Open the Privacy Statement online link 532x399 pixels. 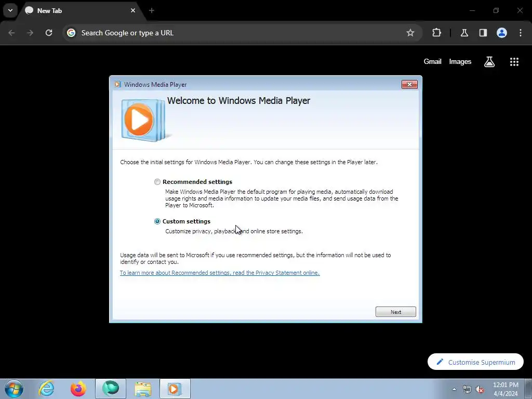point(220,273)
